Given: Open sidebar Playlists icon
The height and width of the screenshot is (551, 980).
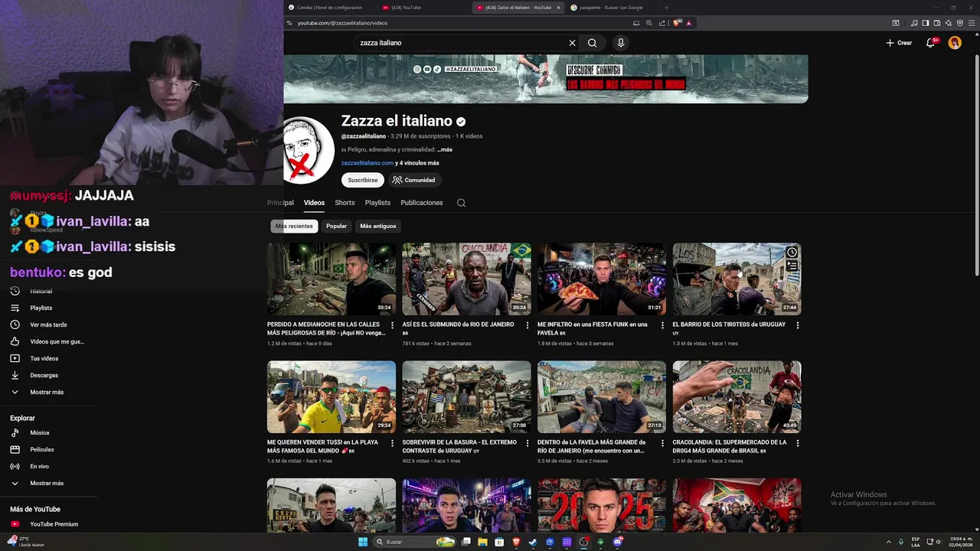Looking at the screenshot, I should pos(15,308).
